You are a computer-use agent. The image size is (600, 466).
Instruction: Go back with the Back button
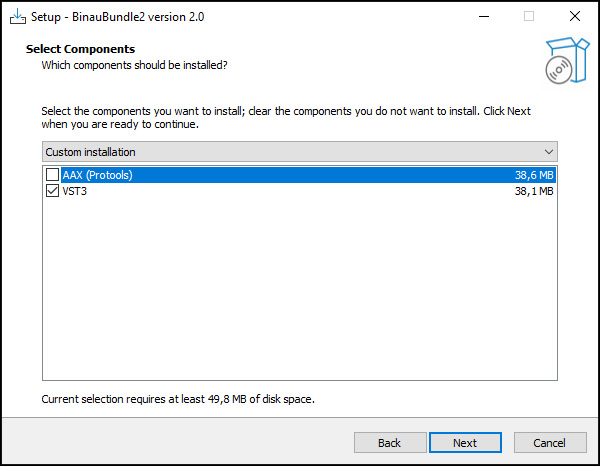click(x=389, y=443)
